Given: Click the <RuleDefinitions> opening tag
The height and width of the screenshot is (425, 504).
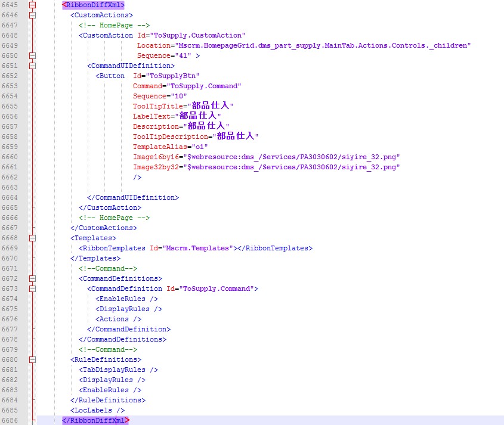Looking at the screenshot, I should click(106, 360).
